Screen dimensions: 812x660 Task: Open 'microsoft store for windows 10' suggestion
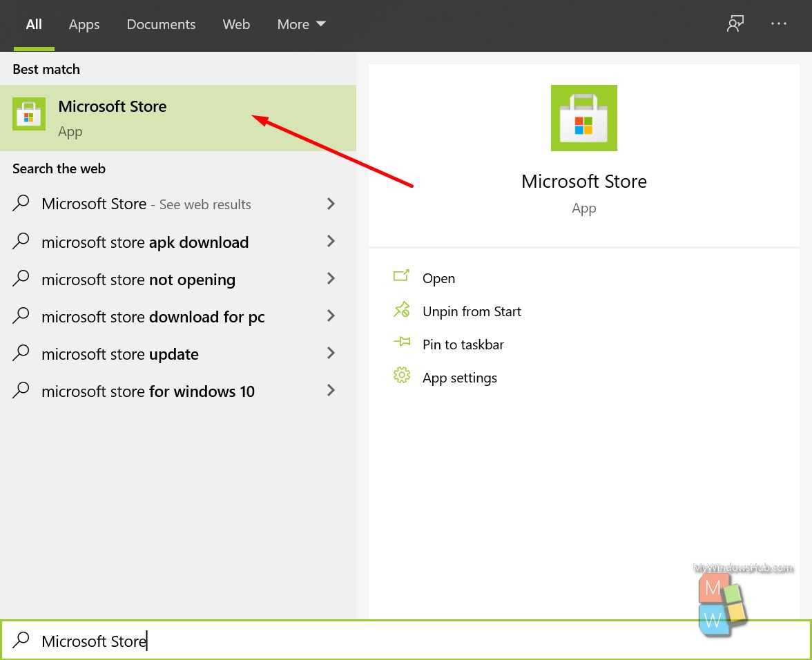click(148, 391)
